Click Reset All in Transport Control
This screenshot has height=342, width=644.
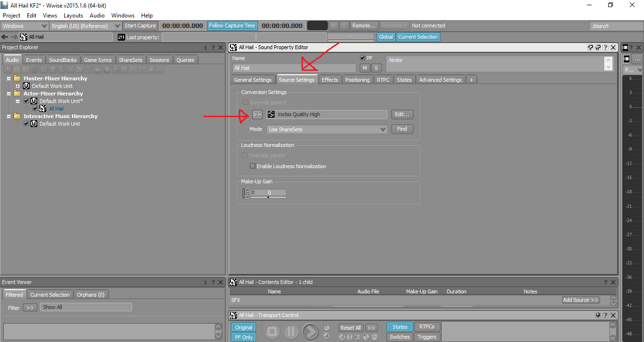pos(351,328)
